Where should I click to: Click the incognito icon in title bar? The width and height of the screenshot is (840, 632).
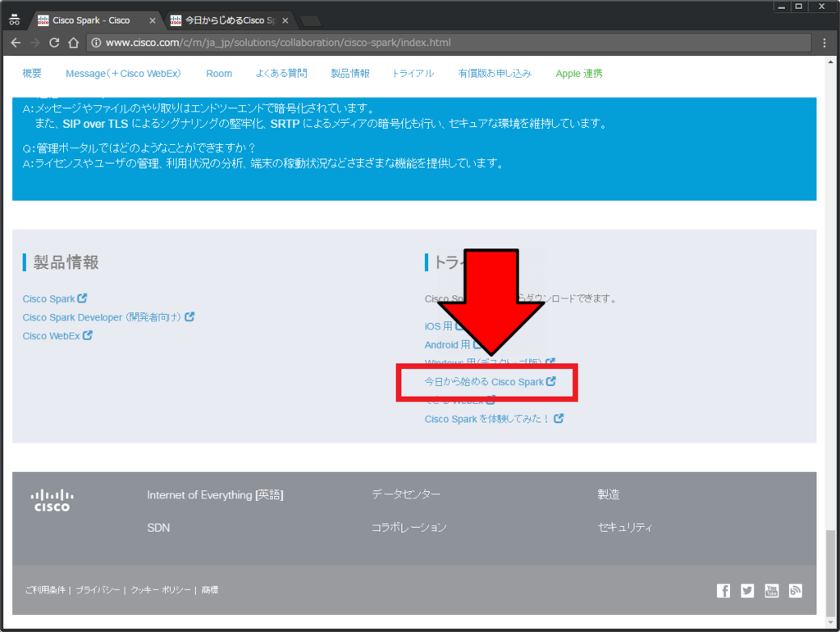15,20
